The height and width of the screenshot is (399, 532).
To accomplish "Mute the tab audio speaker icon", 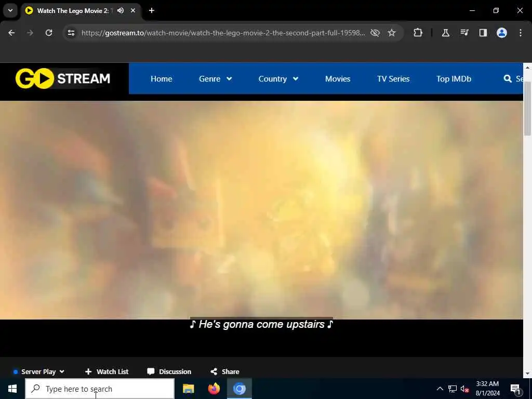I will pos(121,10).
